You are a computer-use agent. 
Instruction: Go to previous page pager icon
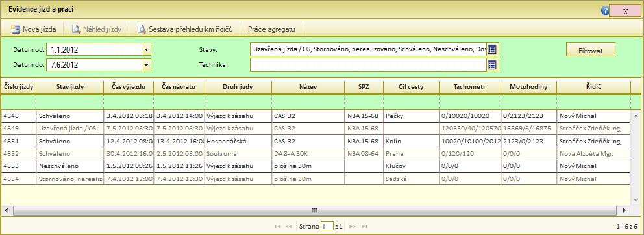pos(288,227)
